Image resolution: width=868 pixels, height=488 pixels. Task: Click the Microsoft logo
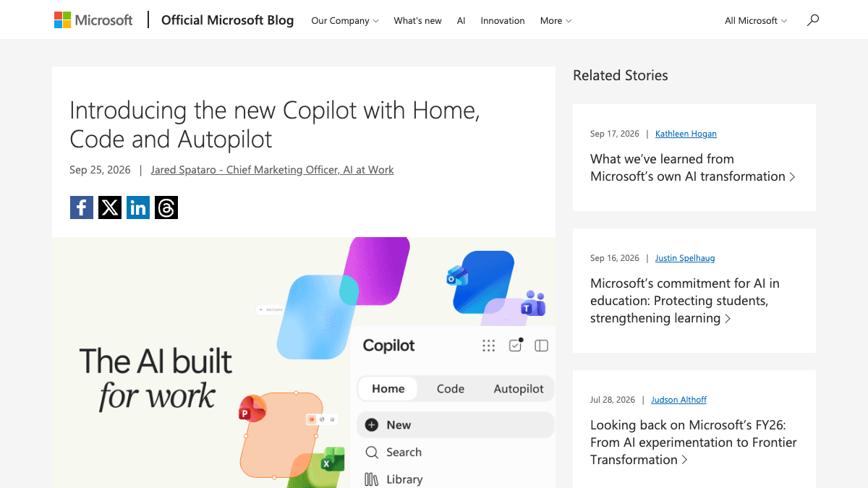(x=93, y=20)
